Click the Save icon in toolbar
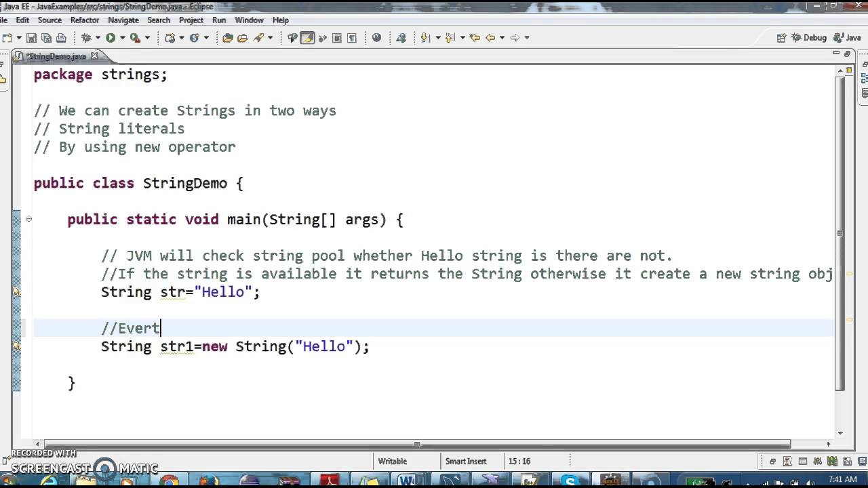The width and height of the screenshot is (868, 488). pyautogui.click(x=31, y=38)
